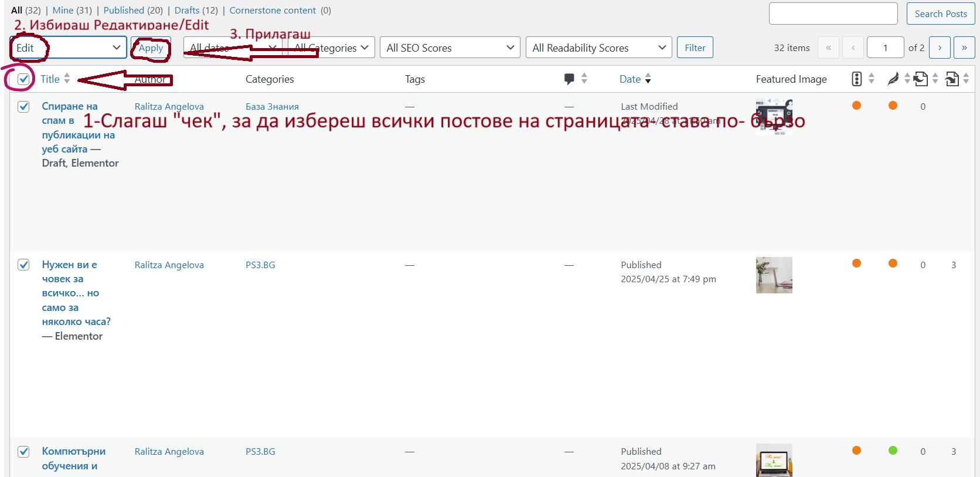Go to next page arrow
This screenshot has height=477, width=980.
point(940,48)
